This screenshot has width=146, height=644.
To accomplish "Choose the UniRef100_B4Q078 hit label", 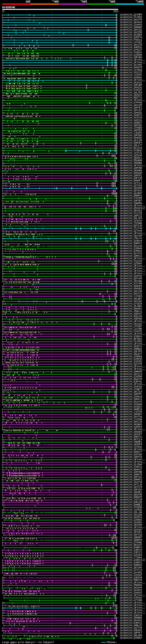I will 131,379.
